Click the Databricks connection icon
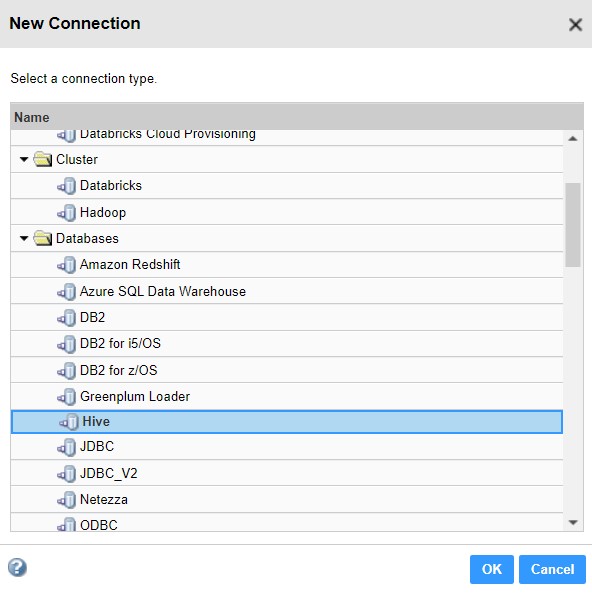Image resolution: width=592 pixels, height=597 pixels. (x=67, y=186)
